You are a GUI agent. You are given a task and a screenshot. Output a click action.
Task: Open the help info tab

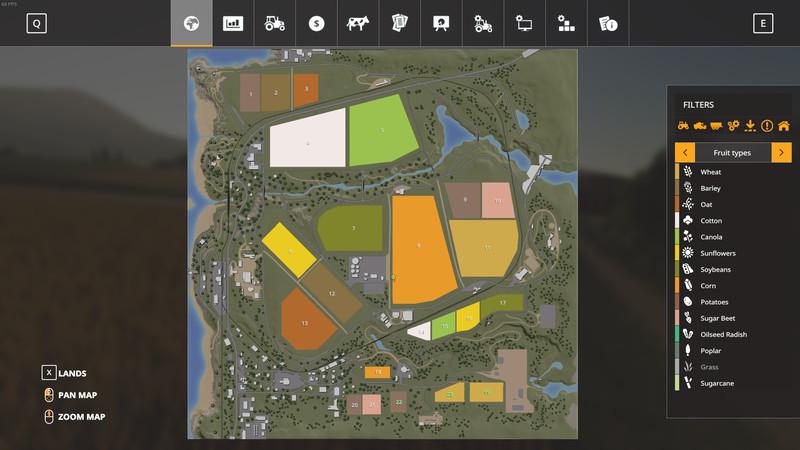click(607, 23)
